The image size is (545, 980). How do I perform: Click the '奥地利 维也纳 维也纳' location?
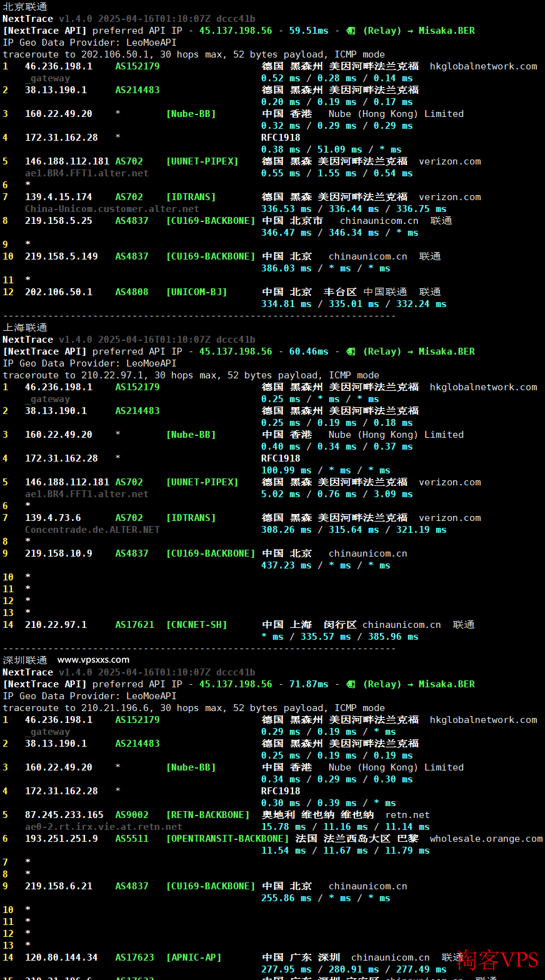(317, 815)
